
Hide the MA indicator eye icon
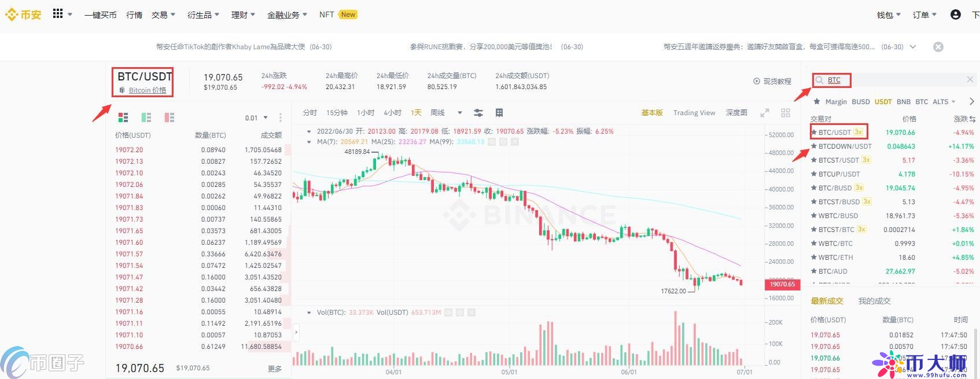[x=492, y=142]
